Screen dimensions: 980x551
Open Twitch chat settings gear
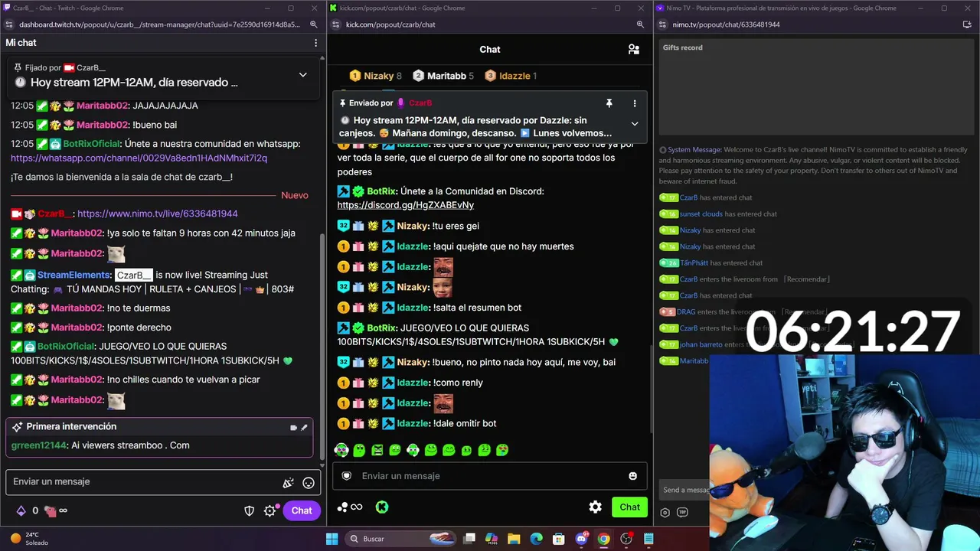point(269,510)
